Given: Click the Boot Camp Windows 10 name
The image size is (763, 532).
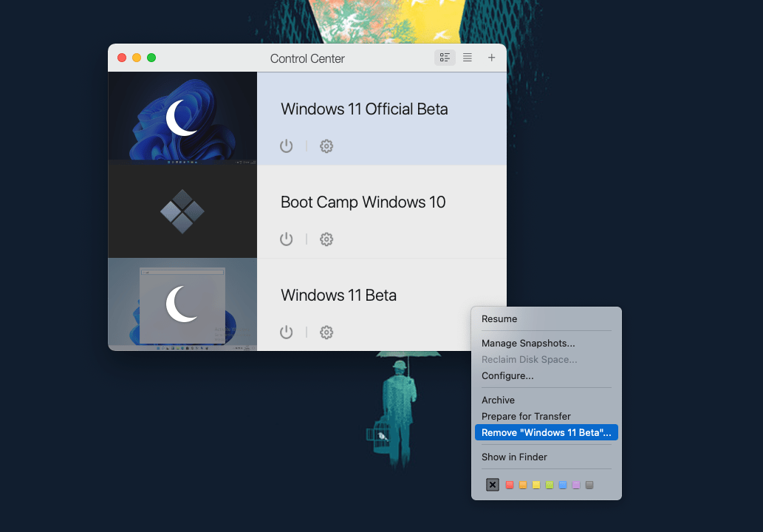Looking at the screenshot, I should [363, 202].
